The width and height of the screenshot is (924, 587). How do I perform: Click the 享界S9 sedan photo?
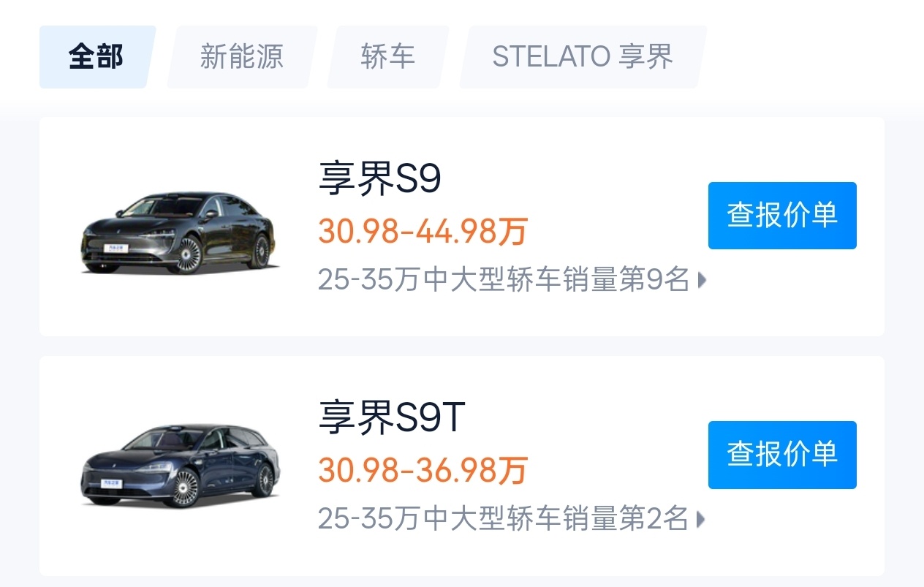point(179,232)
